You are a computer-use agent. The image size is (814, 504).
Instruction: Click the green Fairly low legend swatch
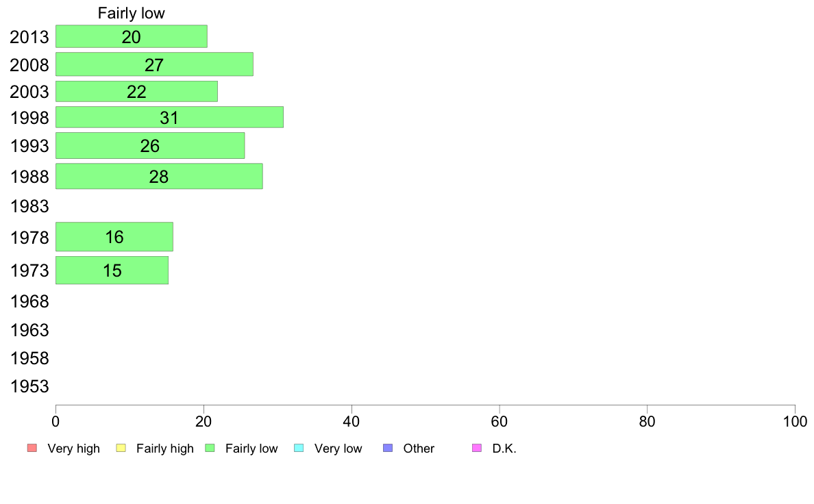click(210, 448)
